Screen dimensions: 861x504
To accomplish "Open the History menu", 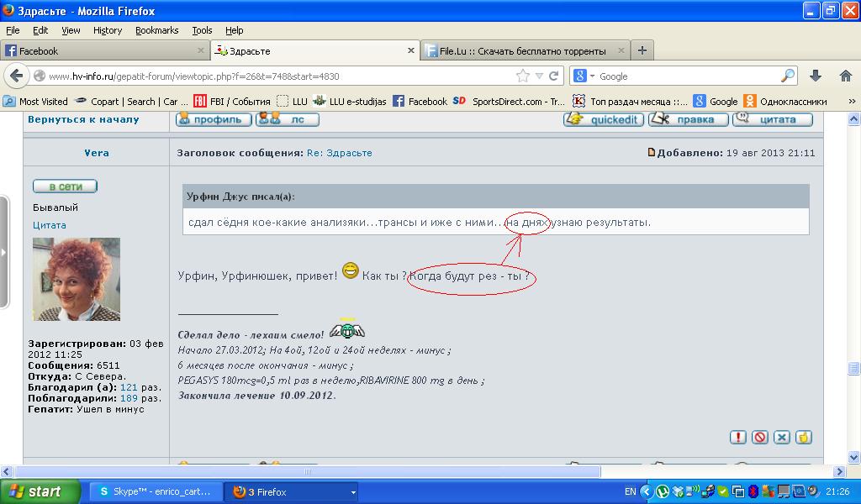I will point(108,30).
